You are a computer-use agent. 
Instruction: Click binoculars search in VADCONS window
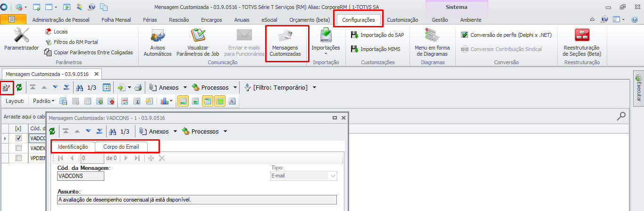[x=113, y=131]
